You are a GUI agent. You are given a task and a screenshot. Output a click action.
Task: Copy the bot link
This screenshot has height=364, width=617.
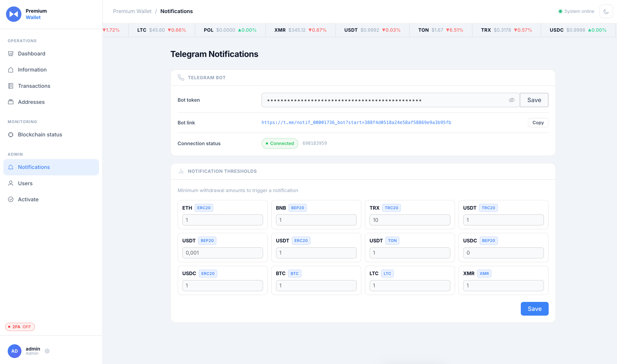pyautogui.click(x=538, y=123)
